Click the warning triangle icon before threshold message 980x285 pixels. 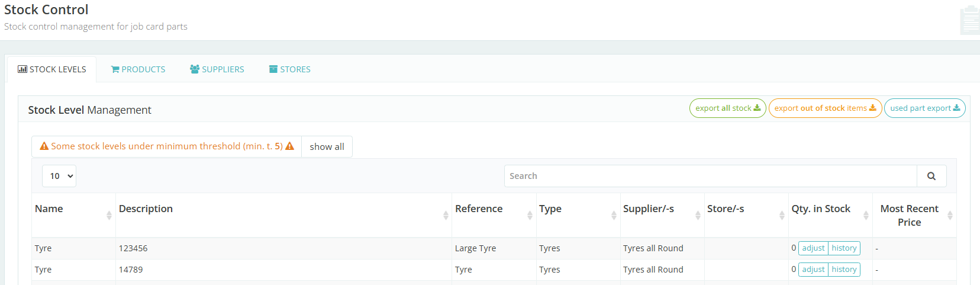[44, 146]
